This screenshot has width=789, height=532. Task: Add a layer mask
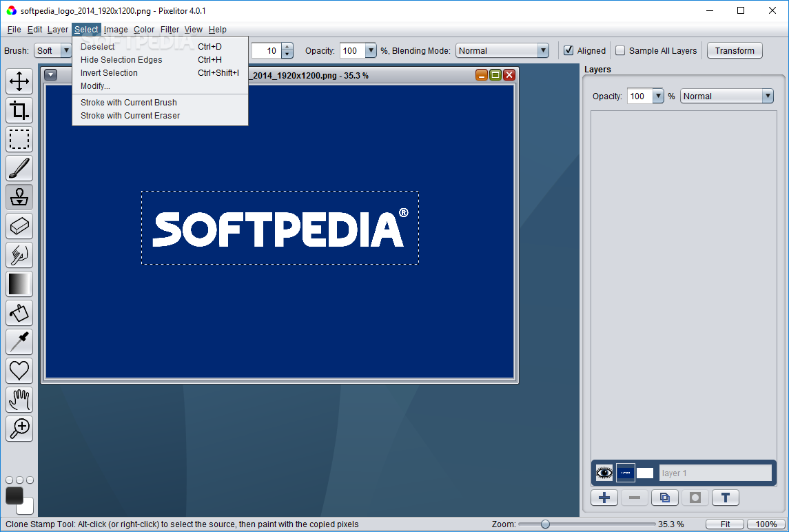click(695, 498)
